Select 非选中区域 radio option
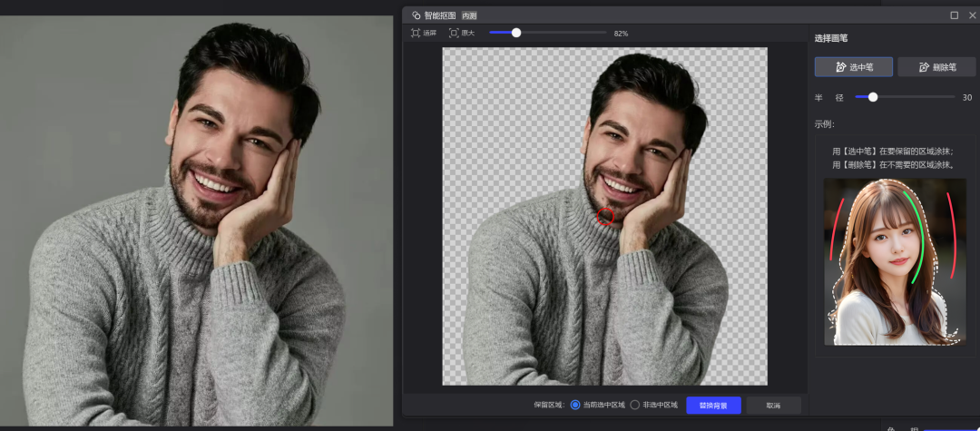 [x=635, y=405]
